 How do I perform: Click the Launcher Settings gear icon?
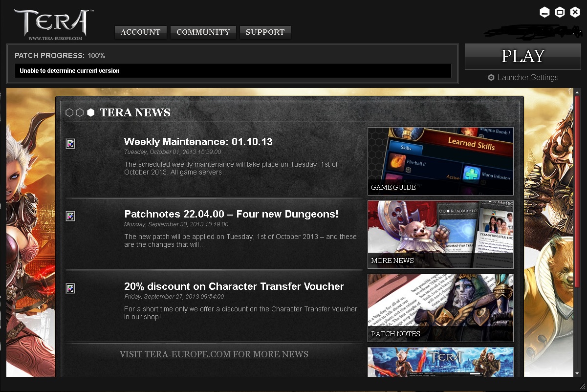pyautogui.click(x=491, y=78)
